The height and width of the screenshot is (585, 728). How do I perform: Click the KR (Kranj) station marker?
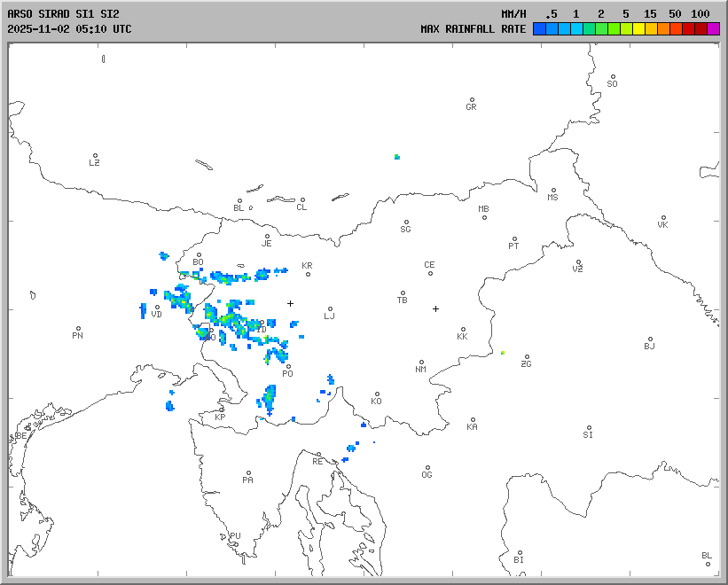(x=308, y=273)
